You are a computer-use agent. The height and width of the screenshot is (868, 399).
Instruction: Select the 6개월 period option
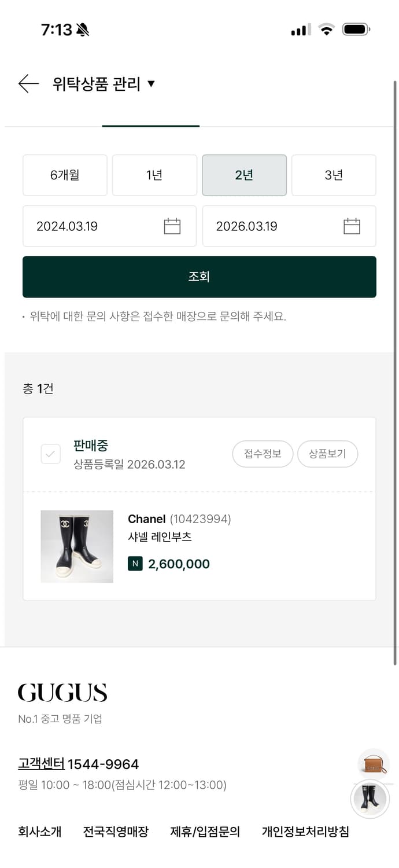point(65,175)
